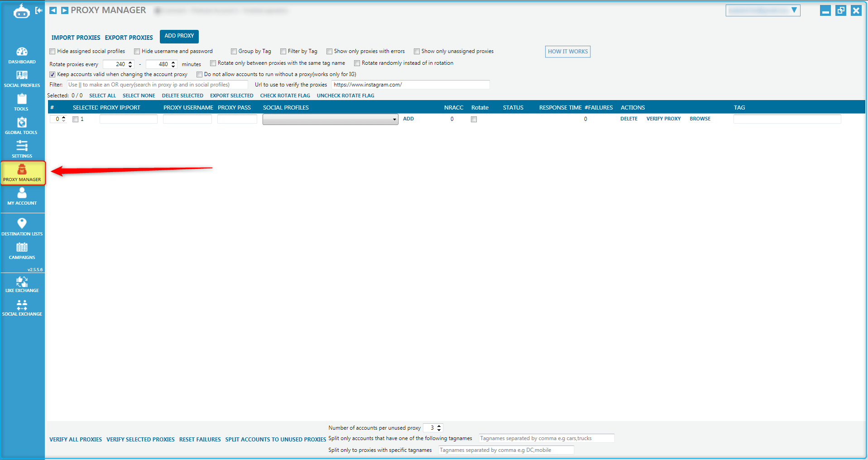Click Verify Proxy for row 1
868x460 pixels.
[663, 119]
